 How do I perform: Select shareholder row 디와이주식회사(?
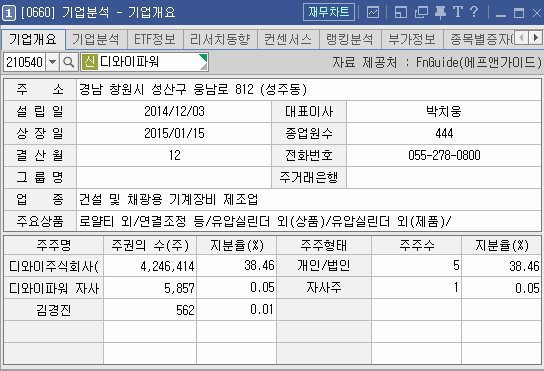click(x=54, y=266)
